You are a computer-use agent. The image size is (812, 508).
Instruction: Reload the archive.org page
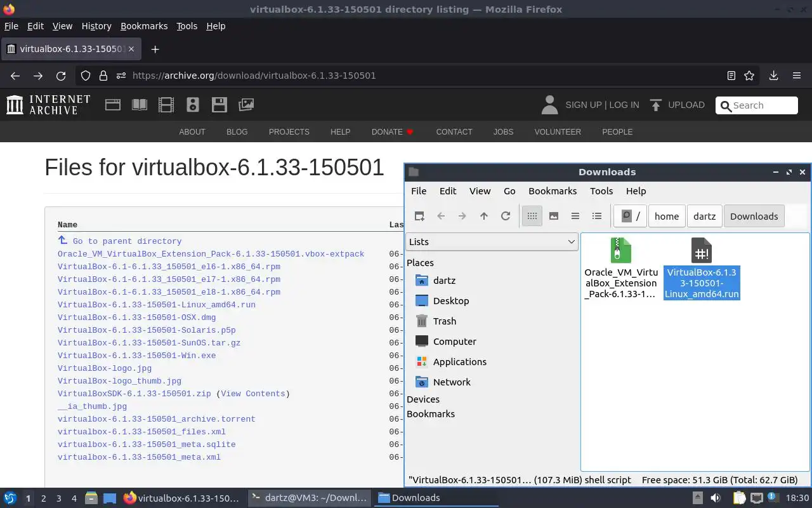point(61,76)
